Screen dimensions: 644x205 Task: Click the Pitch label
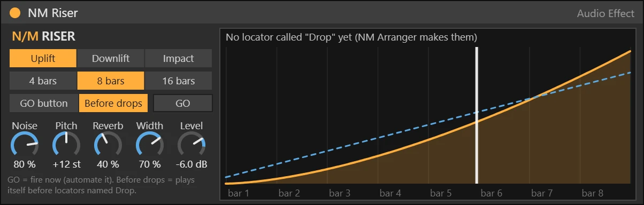pyautogui.click(x=66, y=126)
